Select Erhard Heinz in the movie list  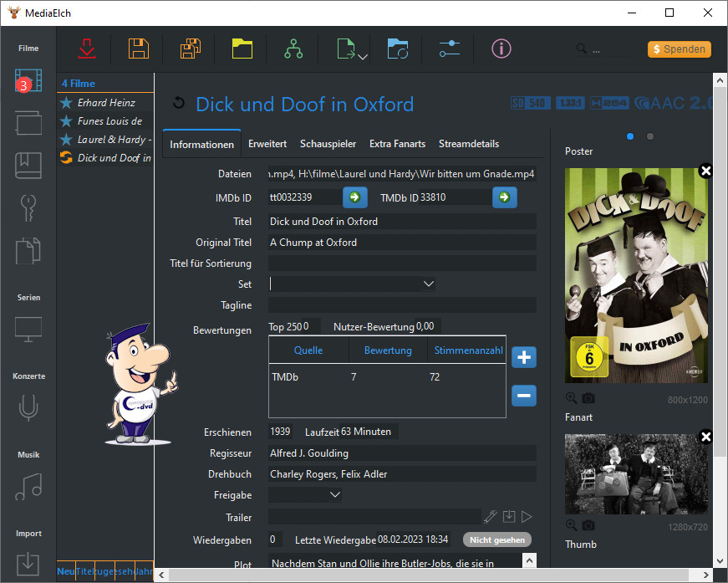(106, 103)
